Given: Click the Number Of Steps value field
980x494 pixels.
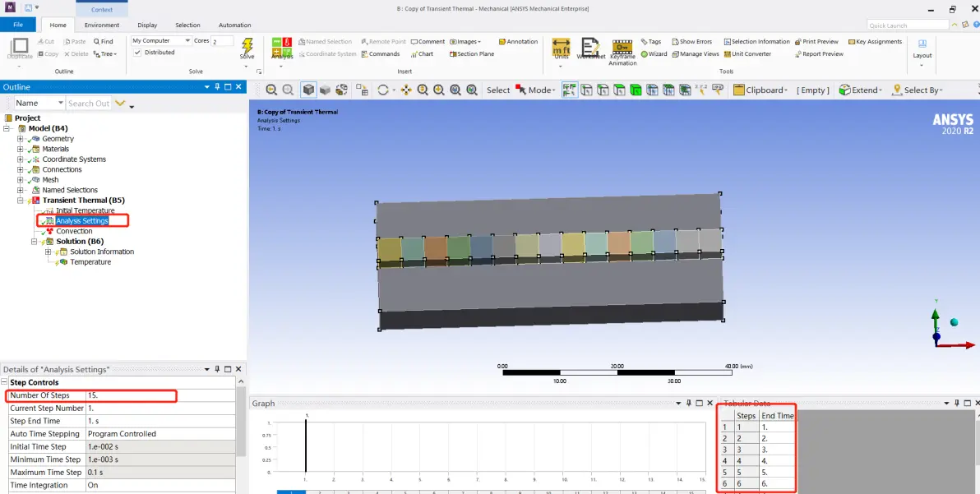Looking at the screenshot, I should (160, 395).
